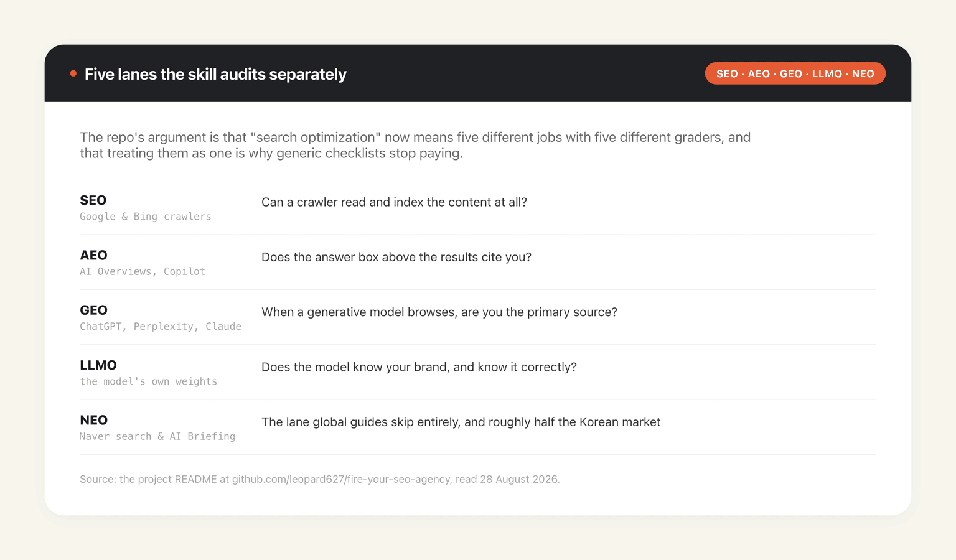The height and width of the screenshot is (560, 956).
Task: Click the AEO lane label
Action: click(x=93, y=255)
